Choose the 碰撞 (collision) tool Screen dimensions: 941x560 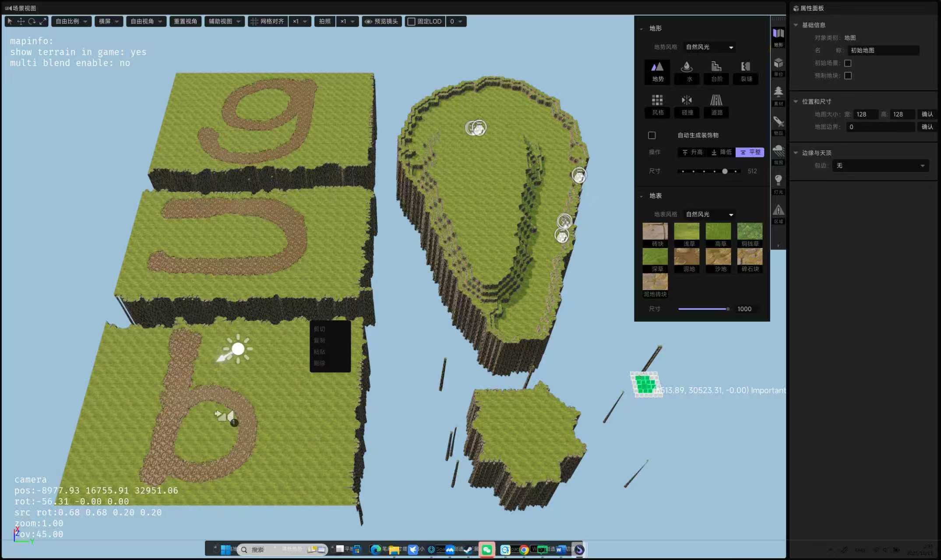coord(687,105)
